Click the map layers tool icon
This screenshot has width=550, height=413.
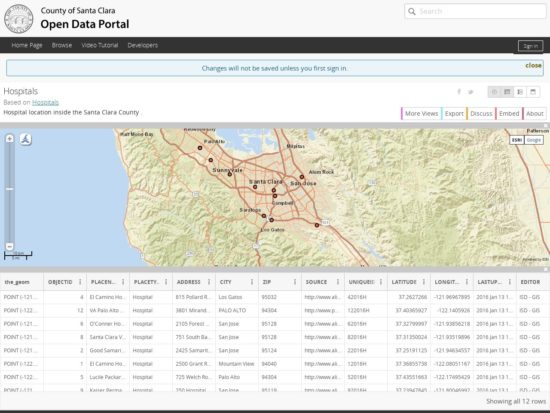(x=25, y=139)
